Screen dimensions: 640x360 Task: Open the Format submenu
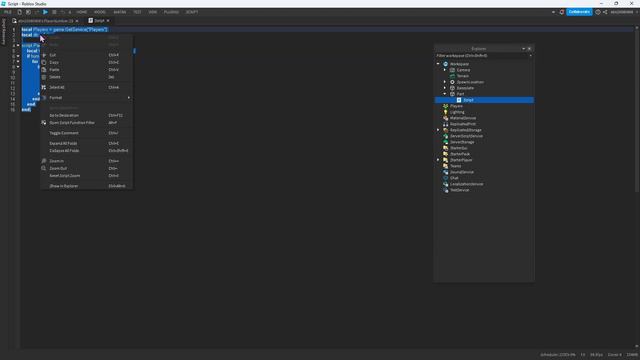87,98
